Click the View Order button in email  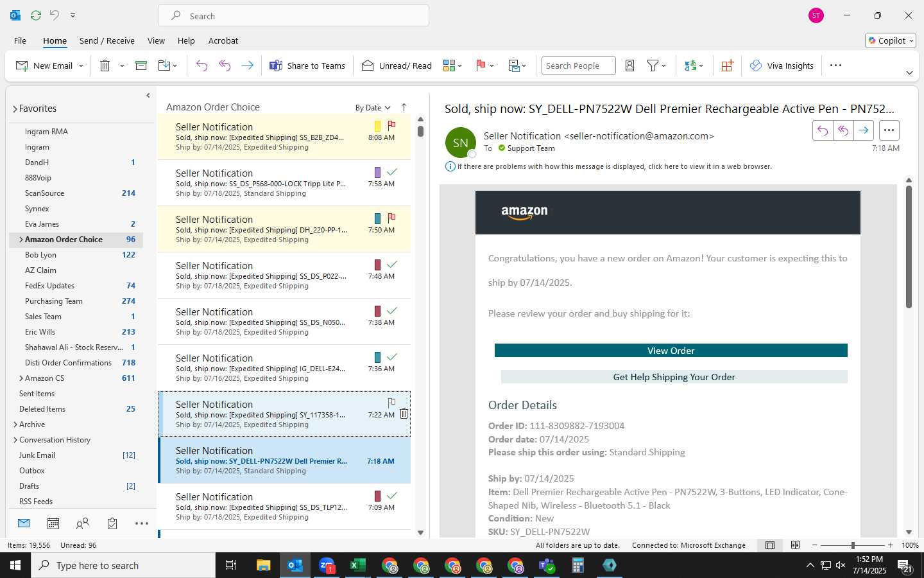pos(671,351)
